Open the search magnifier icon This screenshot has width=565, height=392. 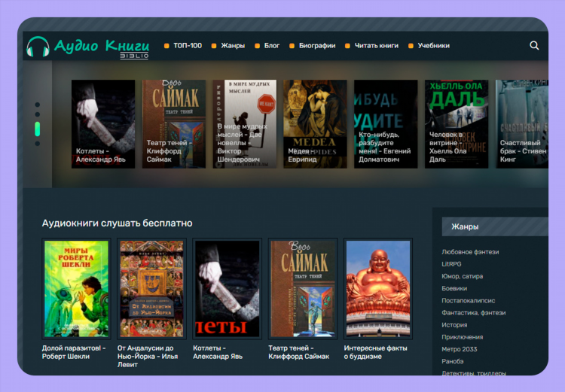[534, 45]
